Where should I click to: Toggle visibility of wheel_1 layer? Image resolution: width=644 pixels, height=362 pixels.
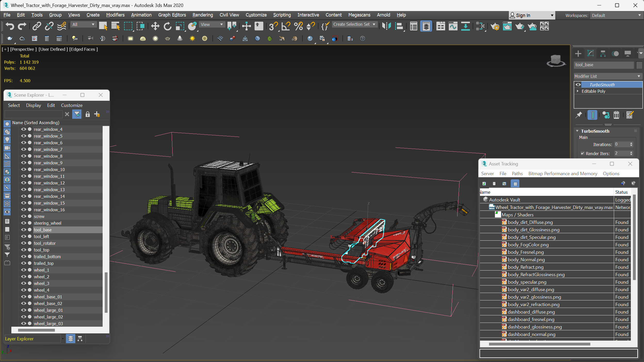[23, 270]
